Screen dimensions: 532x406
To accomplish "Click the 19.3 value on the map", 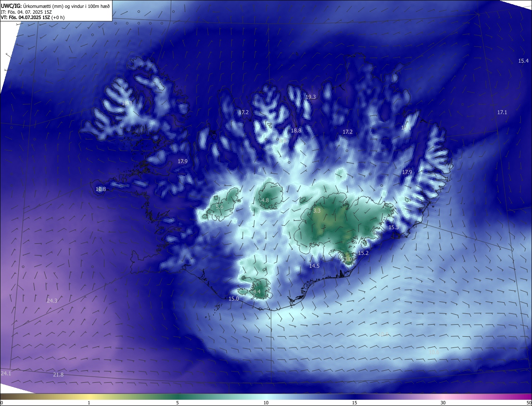I will point(310,97).
